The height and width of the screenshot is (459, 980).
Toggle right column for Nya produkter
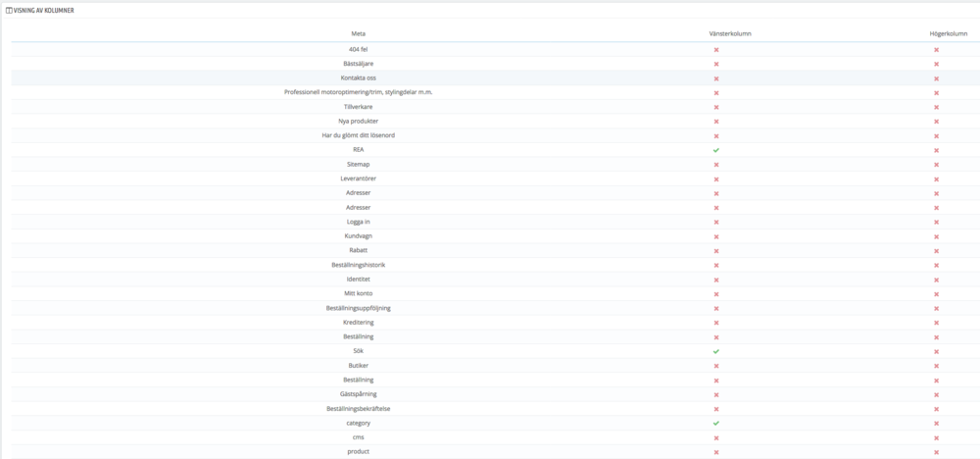[936, 122]
